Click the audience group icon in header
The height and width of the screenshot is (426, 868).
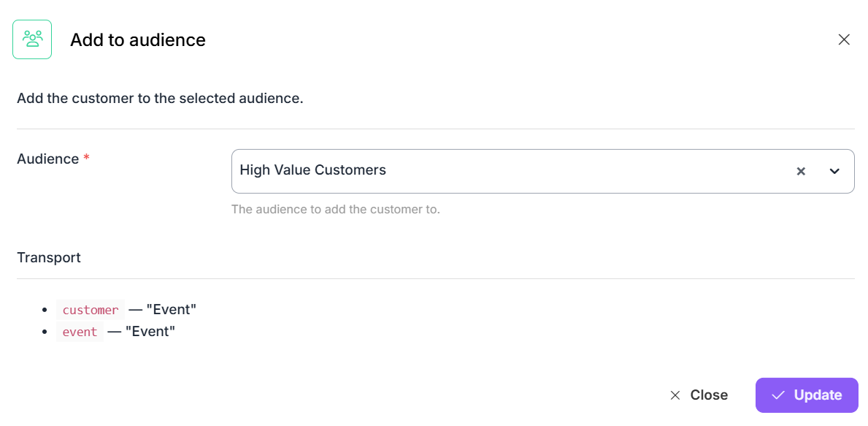pyautogui.click(x=32, y=39)
